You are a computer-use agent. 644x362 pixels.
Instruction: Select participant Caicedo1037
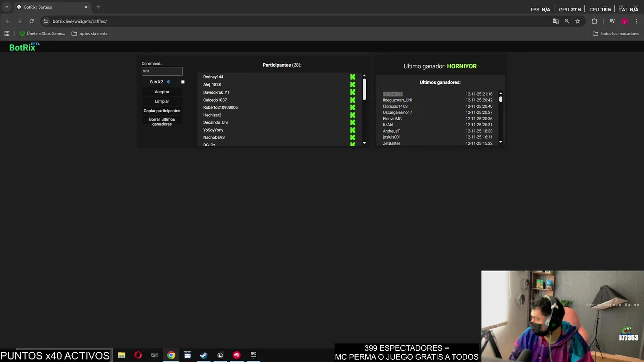(x=215, y=100)
